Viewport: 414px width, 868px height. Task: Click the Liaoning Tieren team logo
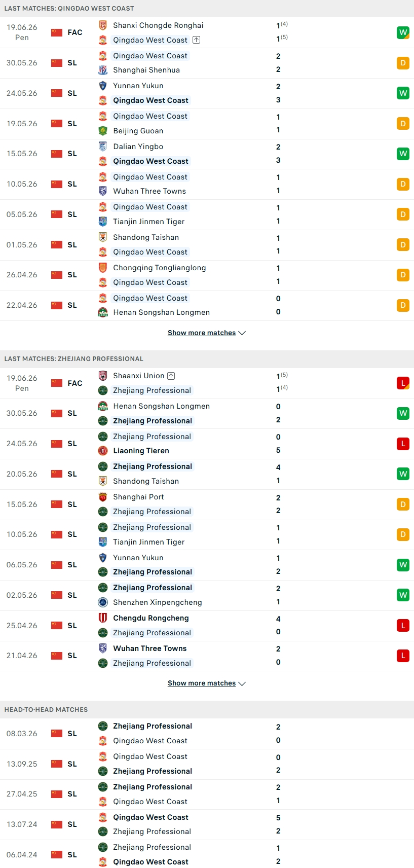point(103,451)
